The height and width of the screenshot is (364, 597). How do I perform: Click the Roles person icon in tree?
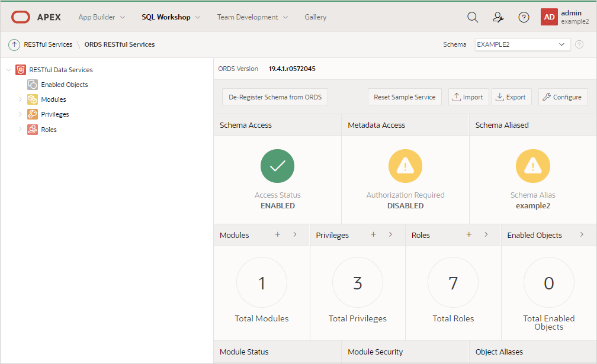(33, 129)
